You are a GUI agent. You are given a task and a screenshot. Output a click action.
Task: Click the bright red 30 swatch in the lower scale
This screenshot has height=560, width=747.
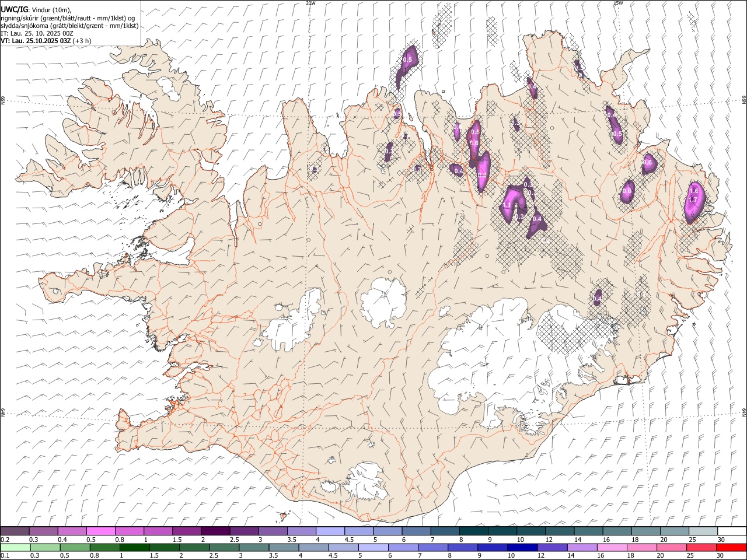click(x=731, y=548)
